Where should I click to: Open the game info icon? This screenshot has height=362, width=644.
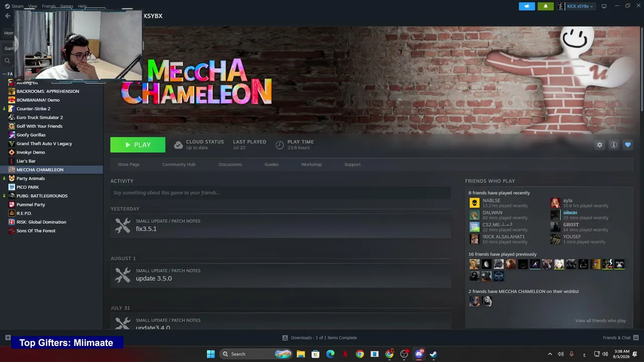pos(614,145)
